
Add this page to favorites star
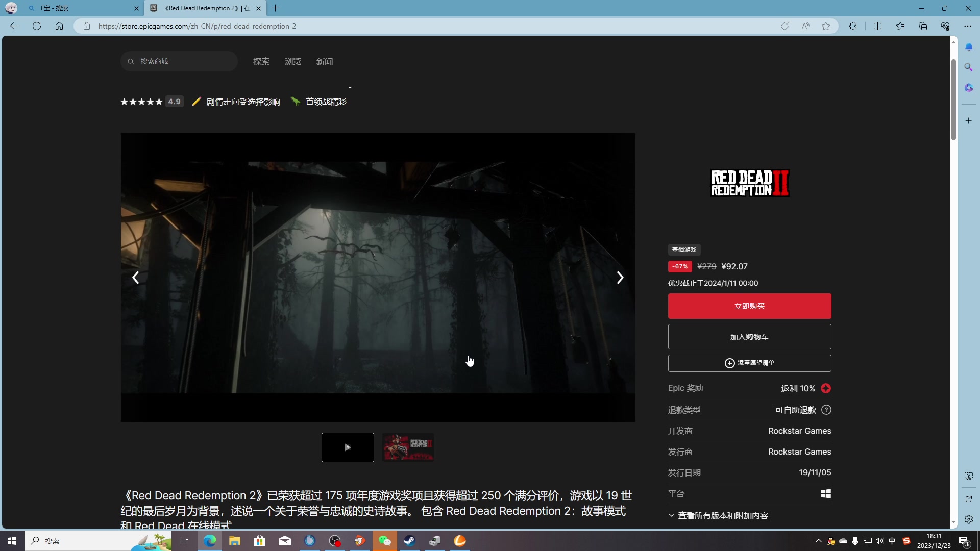pos(826,26)
